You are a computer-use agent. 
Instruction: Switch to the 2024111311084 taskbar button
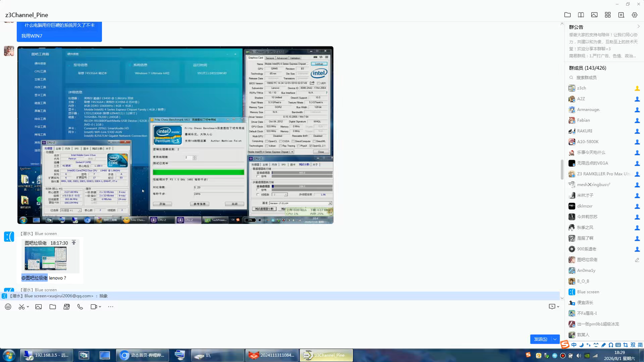272,355
